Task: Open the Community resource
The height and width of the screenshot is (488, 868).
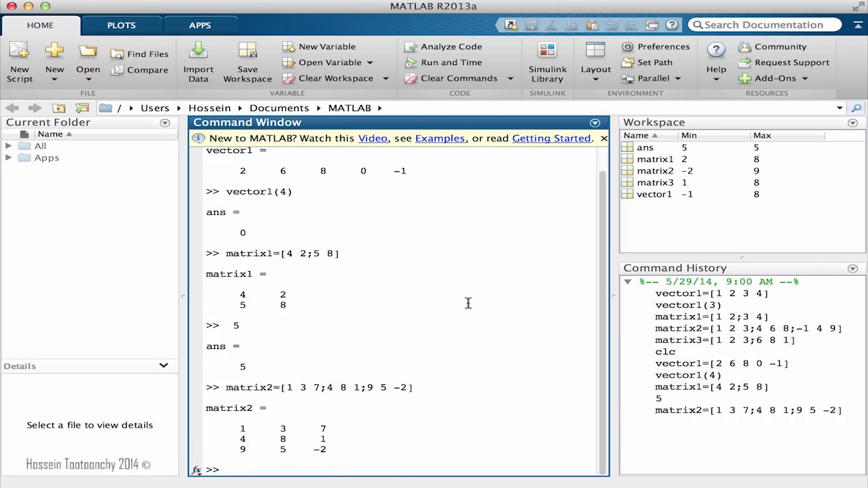Action: 772,47
